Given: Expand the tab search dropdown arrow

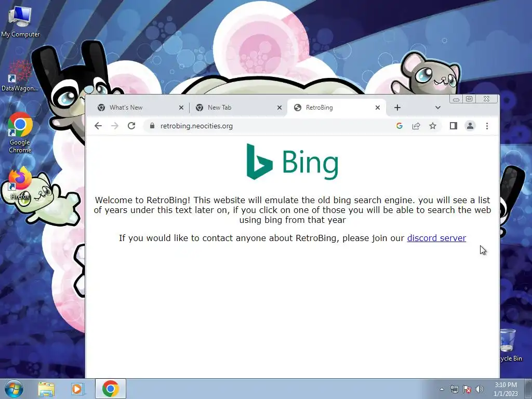Looking at the screenshot, I should [437, 108].
